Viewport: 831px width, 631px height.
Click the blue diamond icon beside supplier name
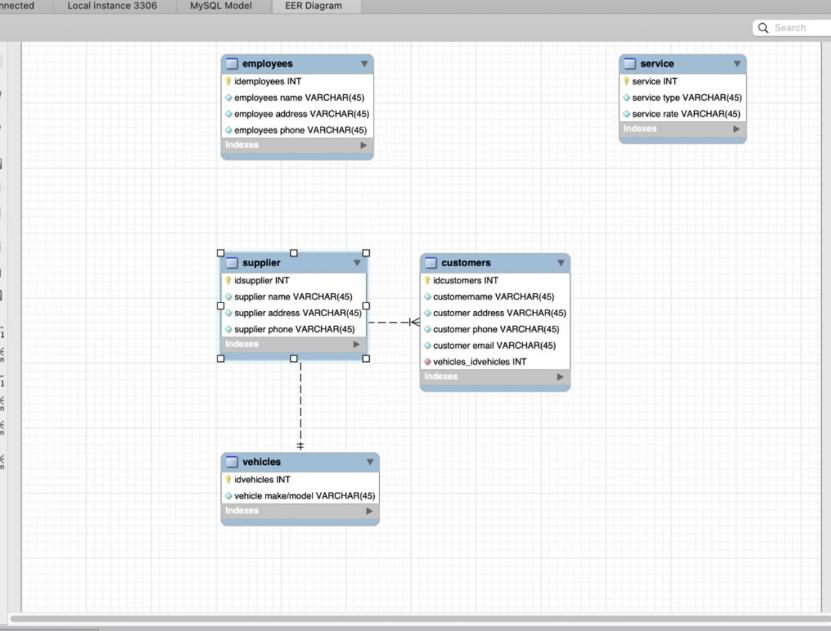pos(229,297)
